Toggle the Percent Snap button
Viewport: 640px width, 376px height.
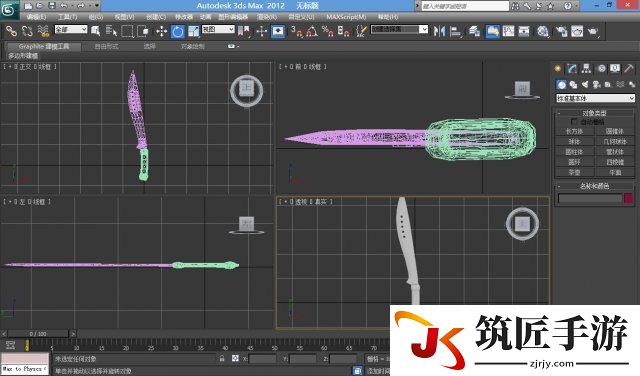[x=328, y=31]
